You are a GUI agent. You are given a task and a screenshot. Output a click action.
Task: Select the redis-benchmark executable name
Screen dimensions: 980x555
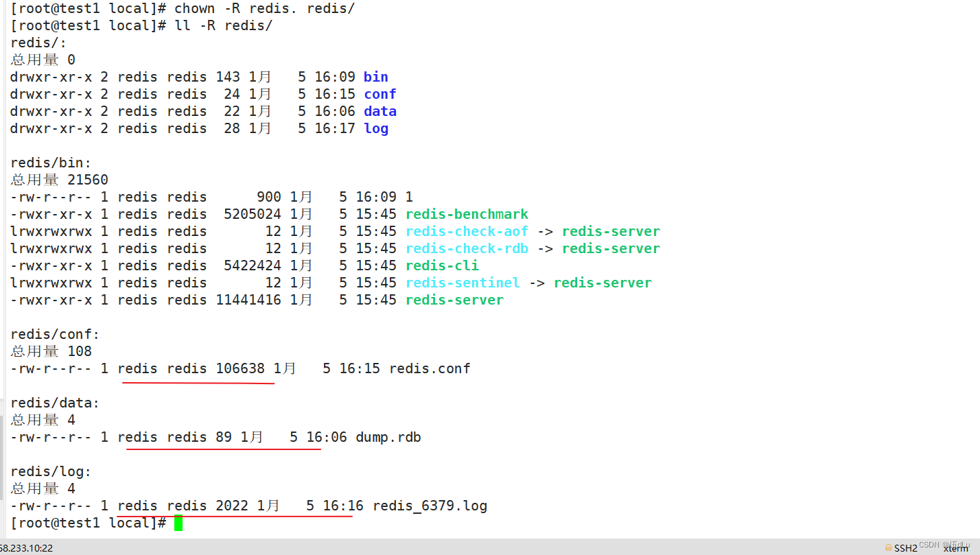[467, 214]
